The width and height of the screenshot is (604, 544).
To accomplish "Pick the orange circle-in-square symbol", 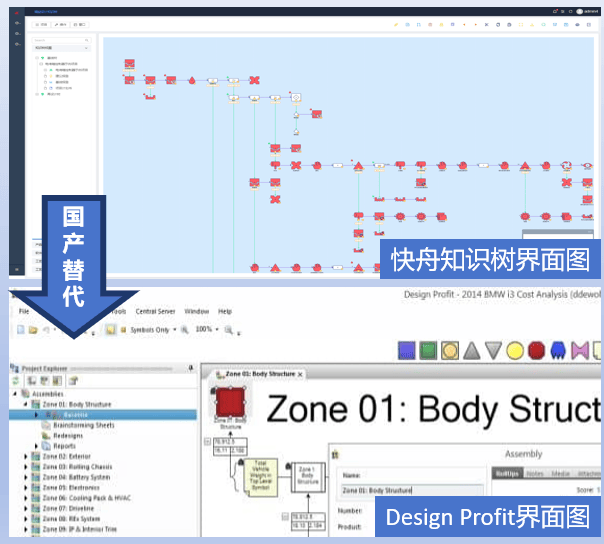I will 450,351.
